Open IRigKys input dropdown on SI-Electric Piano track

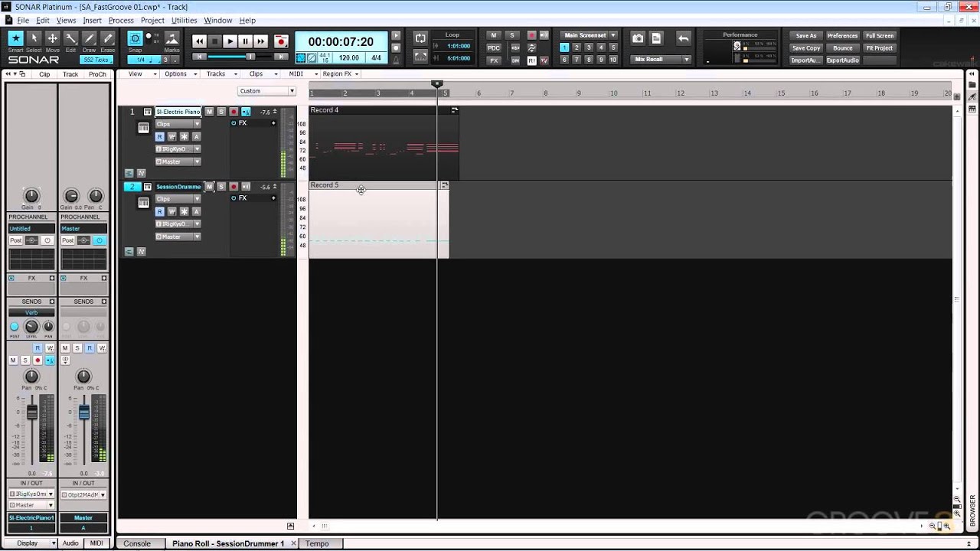(178, 149)
